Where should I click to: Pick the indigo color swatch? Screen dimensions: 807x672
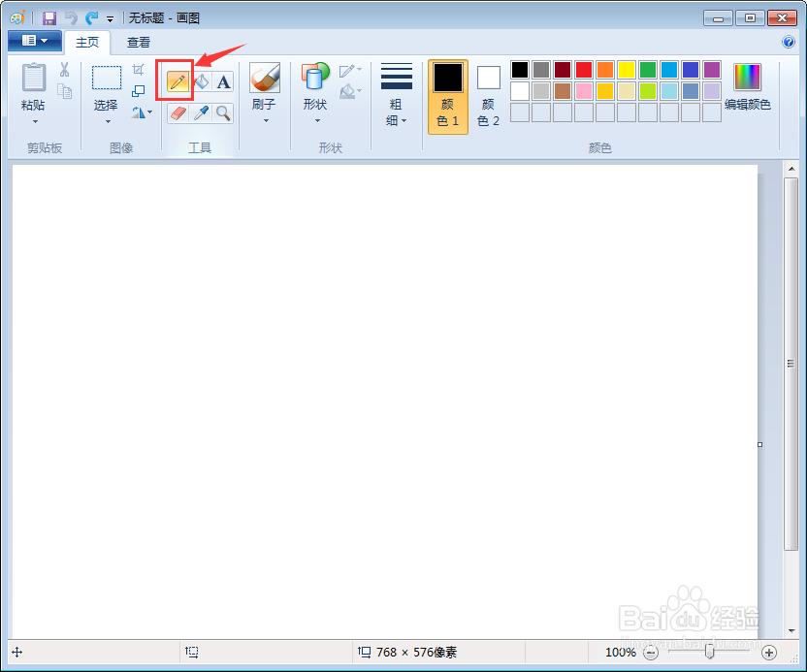click(x=691, y=70)
